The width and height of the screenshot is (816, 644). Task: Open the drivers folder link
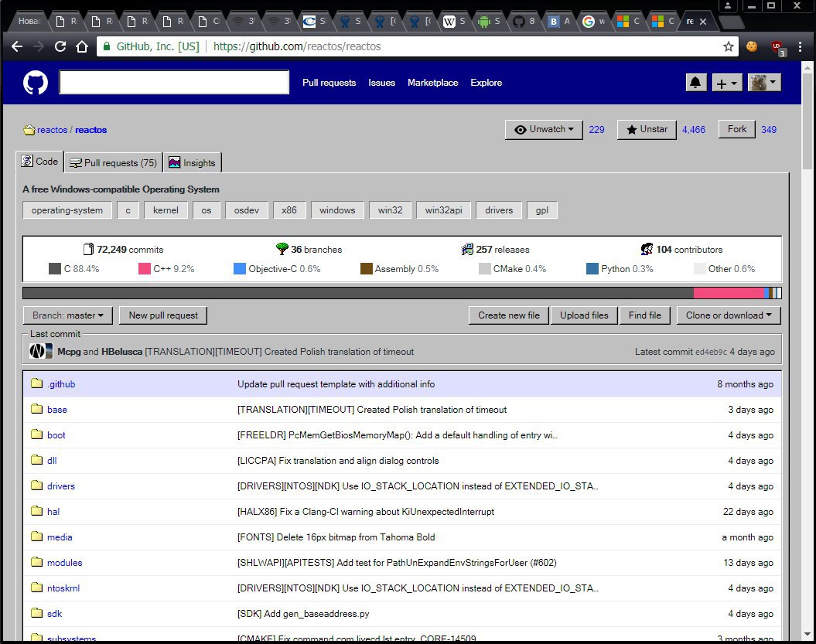click(61, 486)
